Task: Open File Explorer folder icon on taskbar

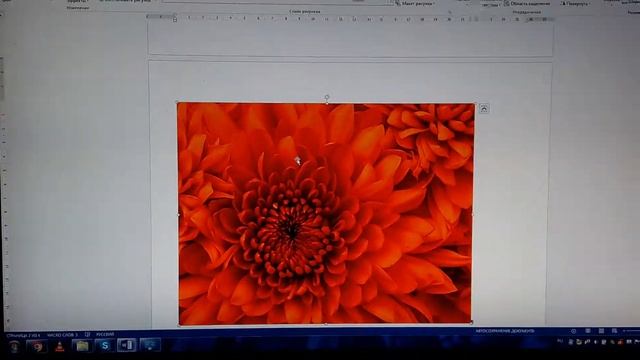Action: tap(82, 346)
